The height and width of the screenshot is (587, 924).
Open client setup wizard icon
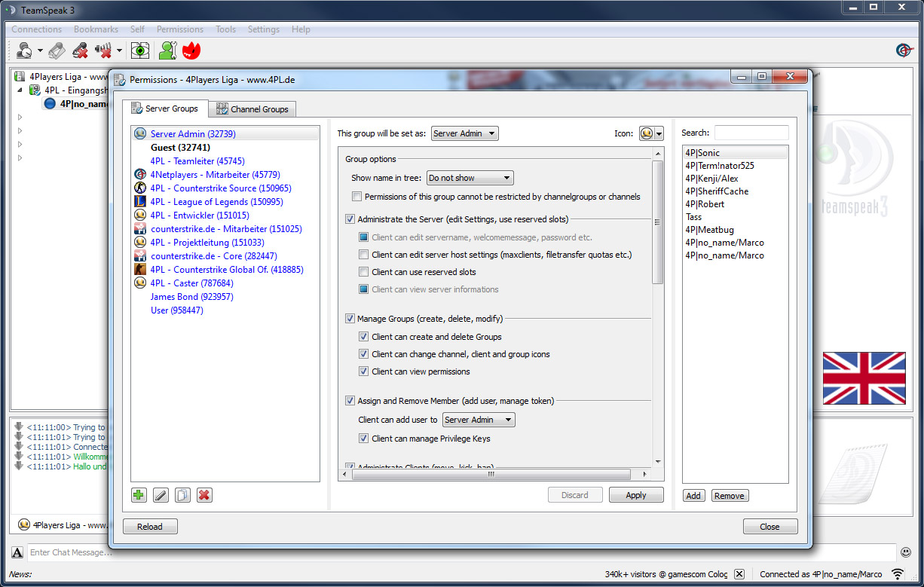click(x=167, y=50)
